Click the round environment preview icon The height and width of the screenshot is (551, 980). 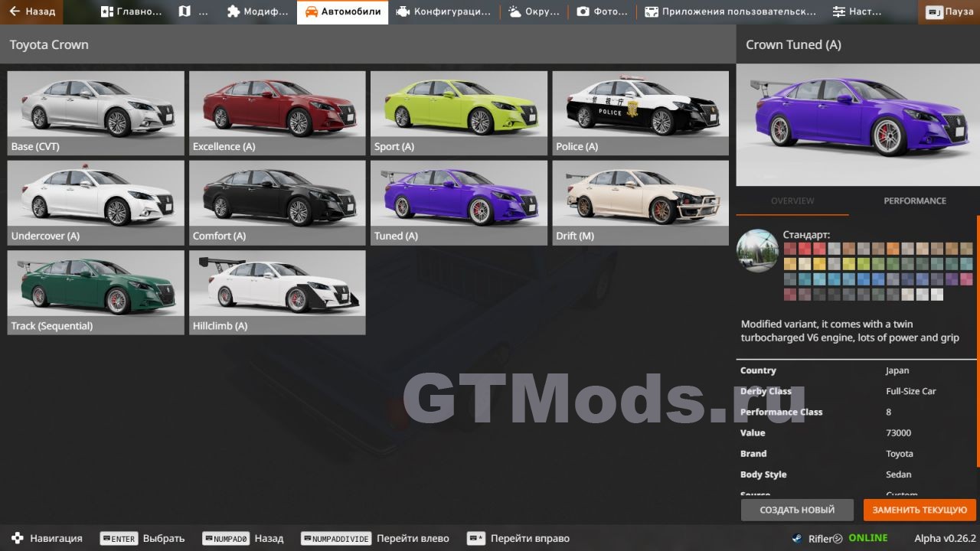click(x=757, y=250)
